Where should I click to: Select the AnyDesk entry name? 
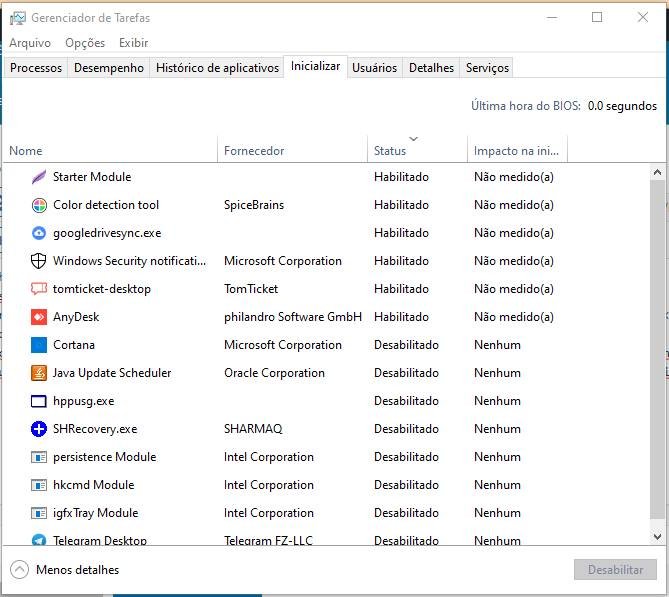pos(76,317)
